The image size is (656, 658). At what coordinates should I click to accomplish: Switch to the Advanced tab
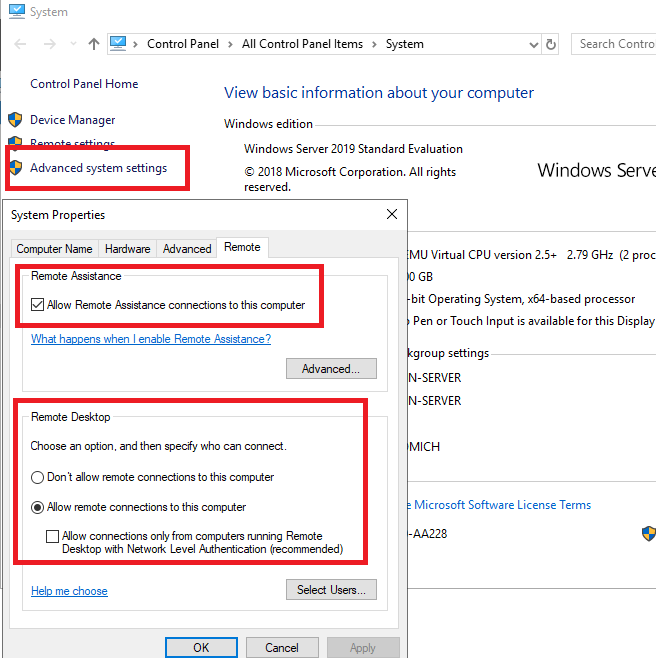[187, 249]
